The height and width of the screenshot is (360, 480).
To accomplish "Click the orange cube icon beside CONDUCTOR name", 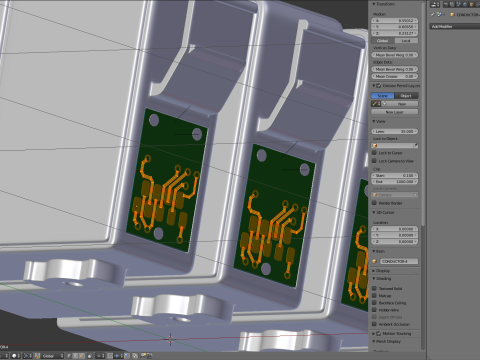I will click(452, 14).
